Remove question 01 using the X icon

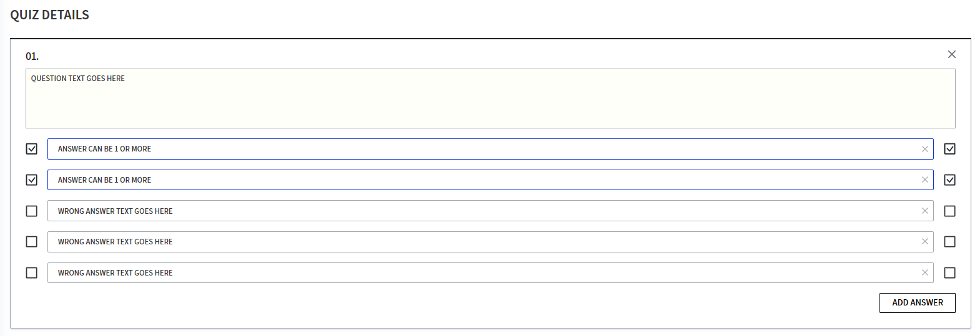pyautogui.click(x=951, y=54)
